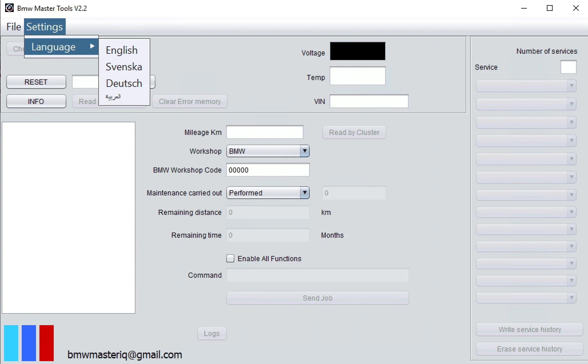588x364 pixels.
Task: Click Erase service history button
Action: point(530,349)
